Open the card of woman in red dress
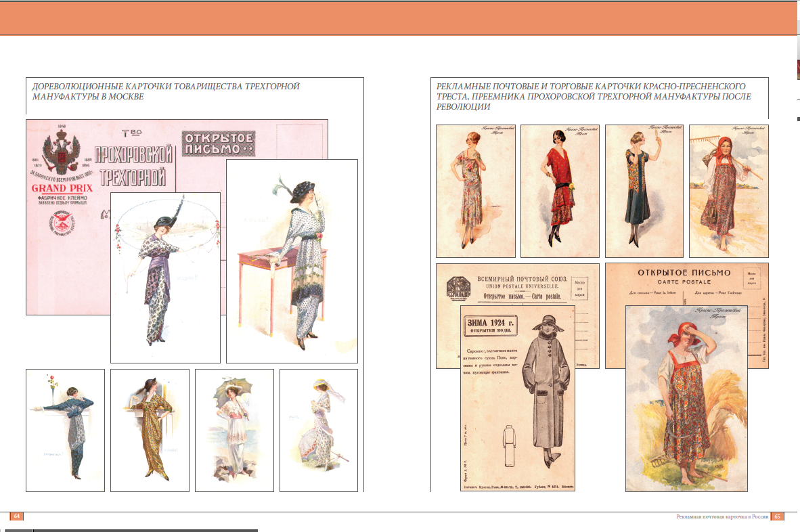The image size is (800, 532). tap(560, 192)
